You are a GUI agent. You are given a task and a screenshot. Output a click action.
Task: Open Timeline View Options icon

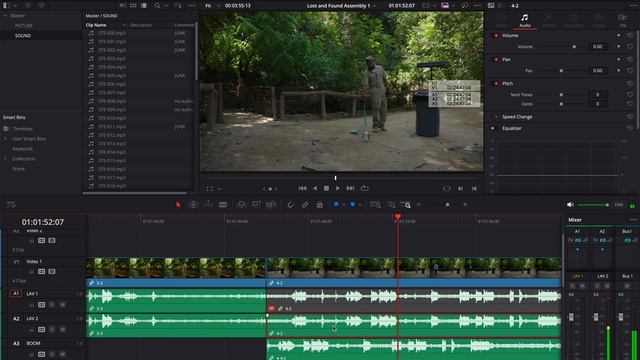click(x=11, y=204)
